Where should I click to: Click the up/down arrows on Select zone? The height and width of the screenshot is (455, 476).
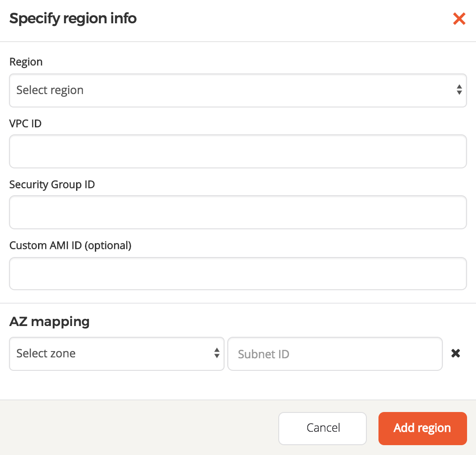coord(218,354)
